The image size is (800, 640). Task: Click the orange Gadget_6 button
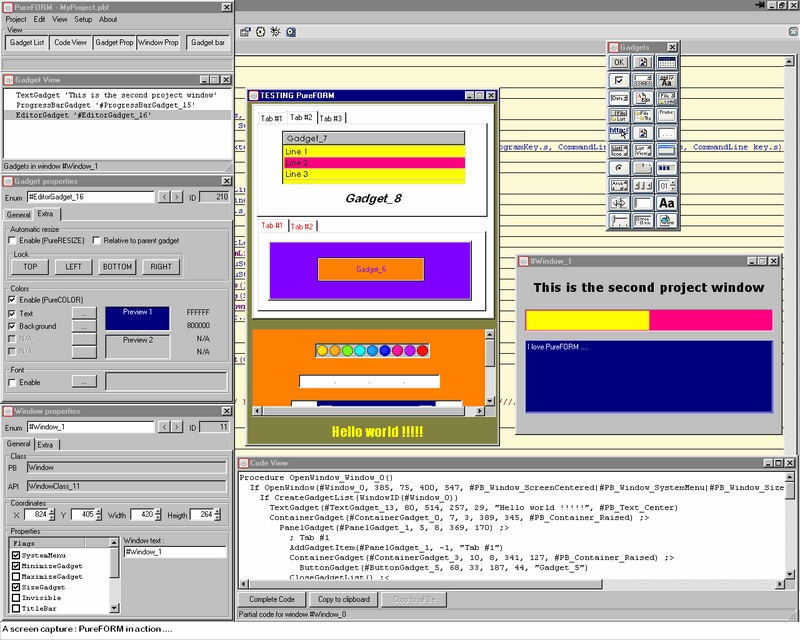371,269
